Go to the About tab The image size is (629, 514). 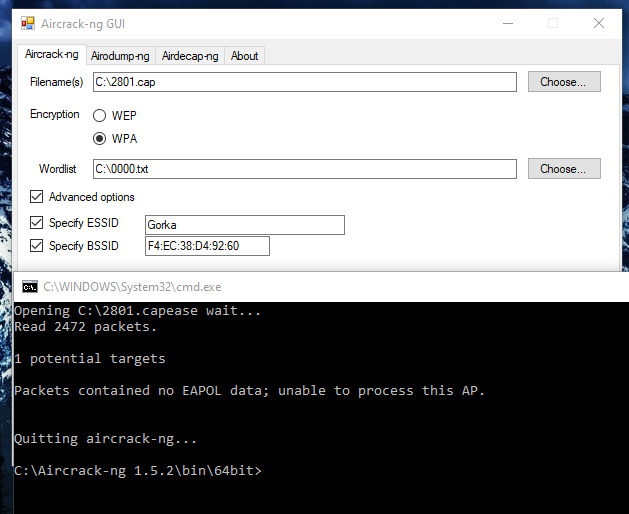(x=245, y=56)
